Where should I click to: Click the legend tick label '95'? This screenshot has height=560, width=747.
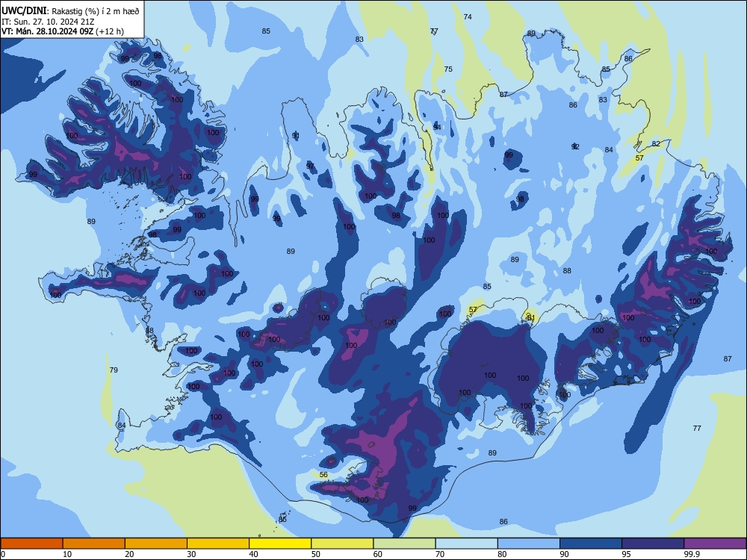pyautogui.click(x=627, y=554)
